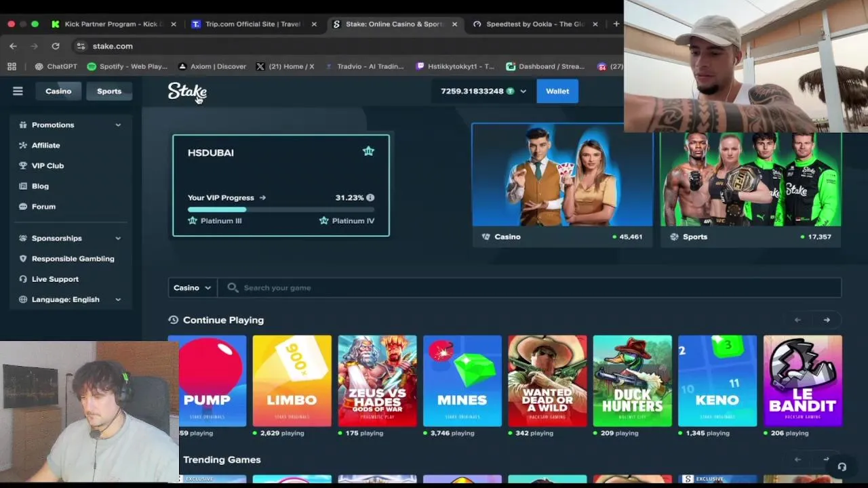Reload the page with refresh icon
The width and height of the screenshot is (868, 488).
56,46
